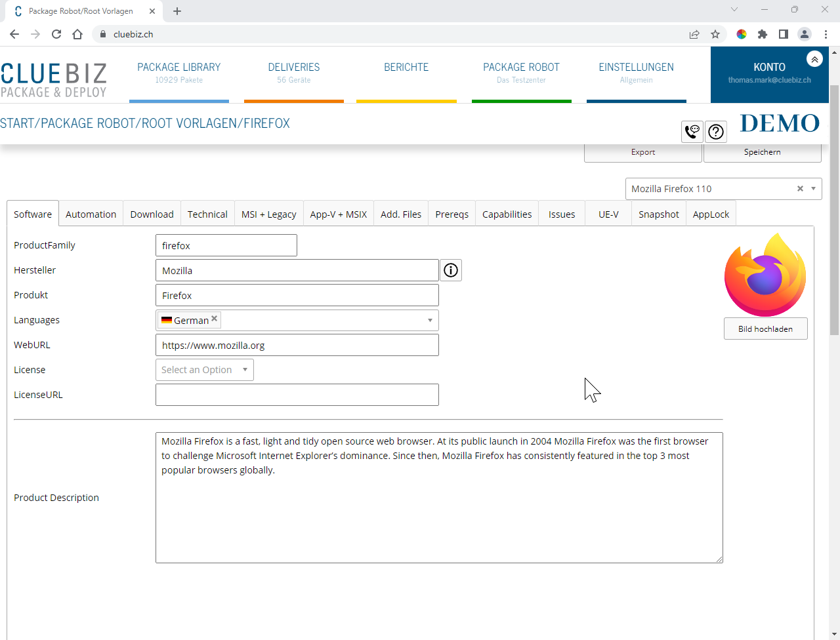Click the CLUEBIZ logo
Image resolution: width=840 pixels, height=640 pixels.
click(x=53, y=80)
